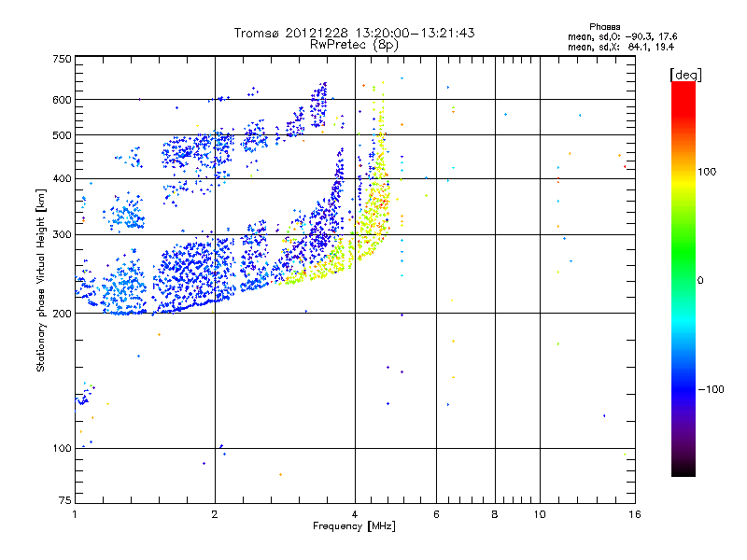This screenshot has width=747, height=560.
Task: Click the "mean, sd,O: -90.3, 17.6" line
Action: [x=622, y=36]
